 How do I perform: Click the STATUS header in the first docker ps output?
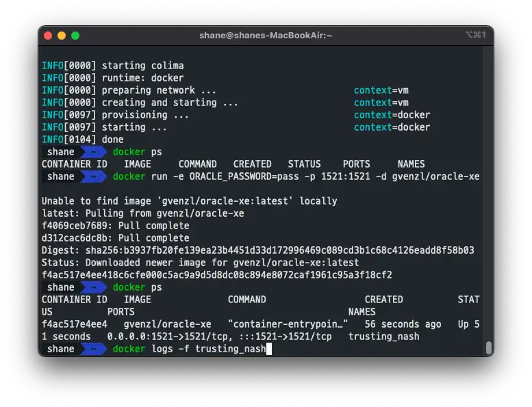pos(304,164)
